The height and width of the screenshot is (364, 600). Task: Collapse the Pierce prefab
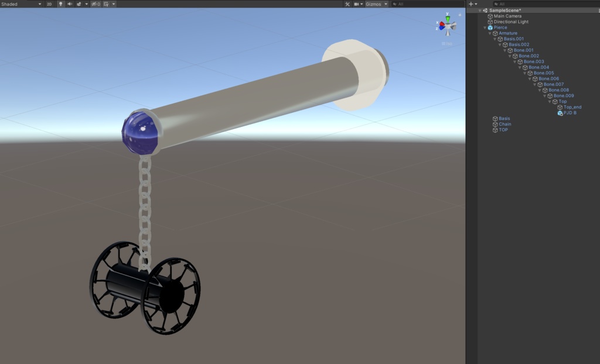[485, 28]
